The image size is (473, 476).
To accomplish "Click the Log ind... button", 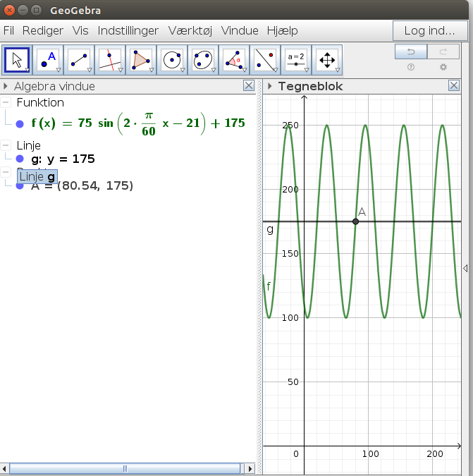I will 430,30.
